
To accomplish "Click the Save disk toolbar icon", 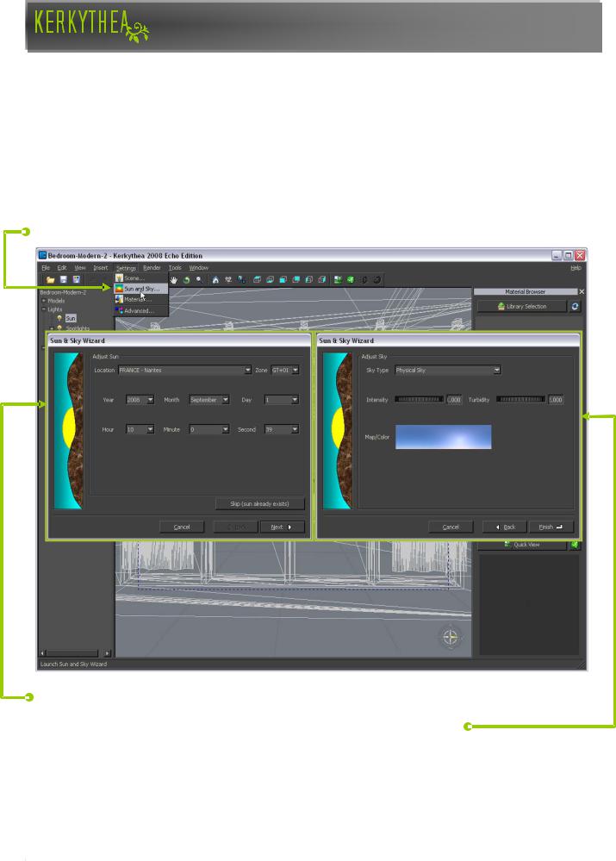I will point(64,280).
